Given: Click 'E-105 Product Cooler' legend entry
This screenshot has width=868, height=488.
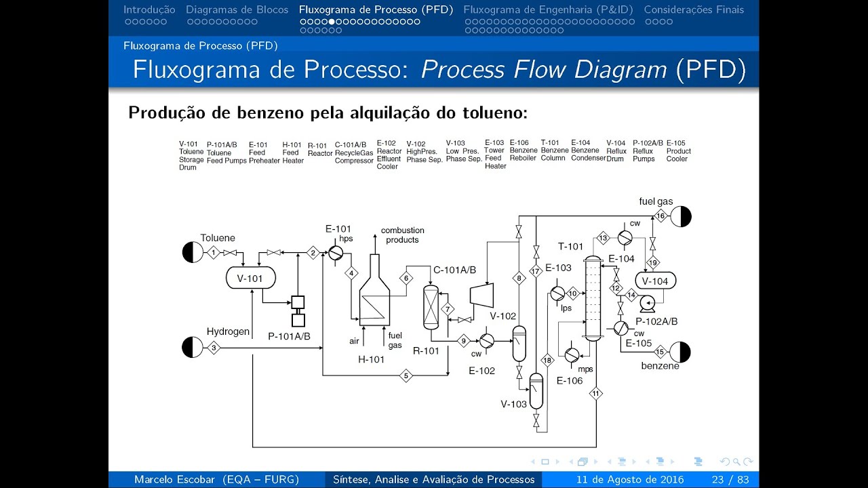Looking at the screenshot, I should point(679,151).
